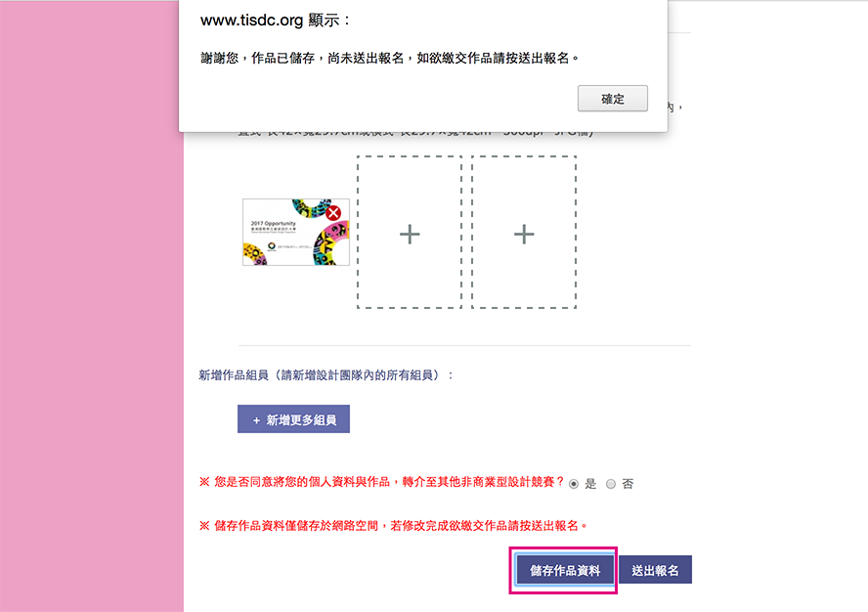Click 新增更多組員 to add members

coord(293,419)
